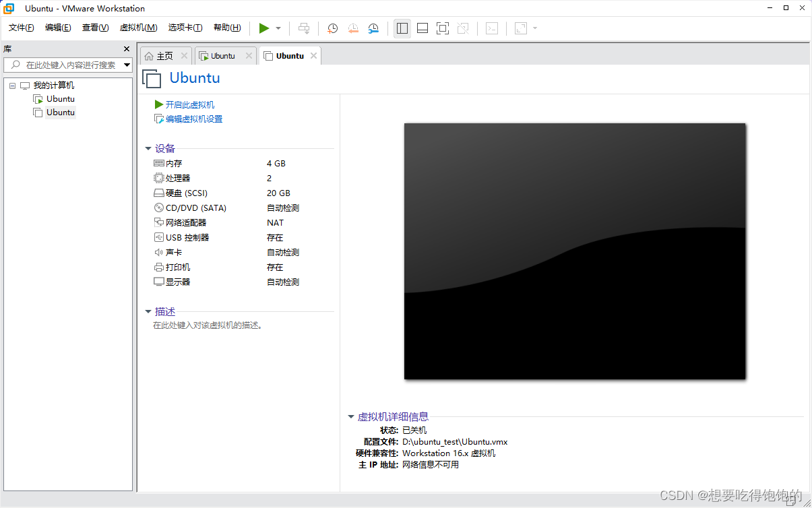Toggle the 库 sidebar panel visibility
The height and width of the screenshot is (508, 812).
(402, 28)
